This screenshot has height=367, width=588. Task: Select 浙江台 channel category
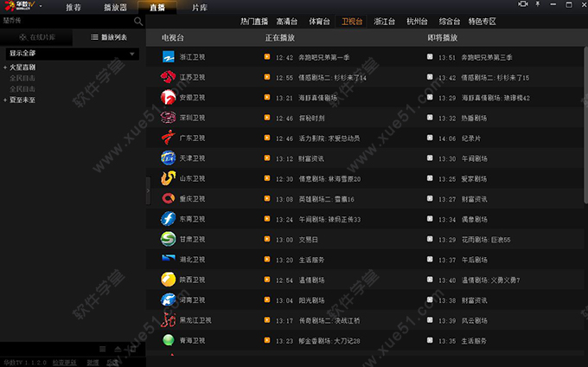(x=385, y=22)
